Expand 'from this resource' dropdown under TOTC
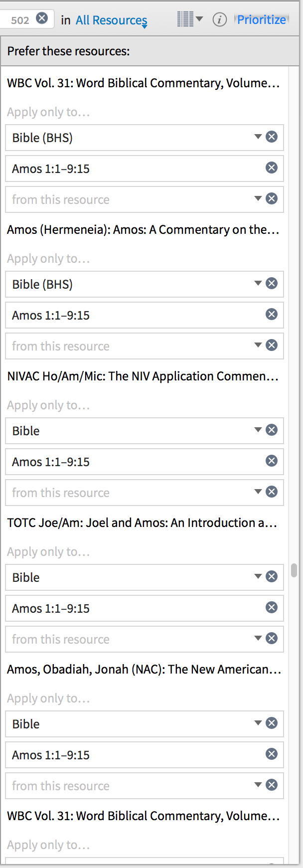The width and height of the screenshot is (303, 868). pyautogui.click(x=258, y=638)
